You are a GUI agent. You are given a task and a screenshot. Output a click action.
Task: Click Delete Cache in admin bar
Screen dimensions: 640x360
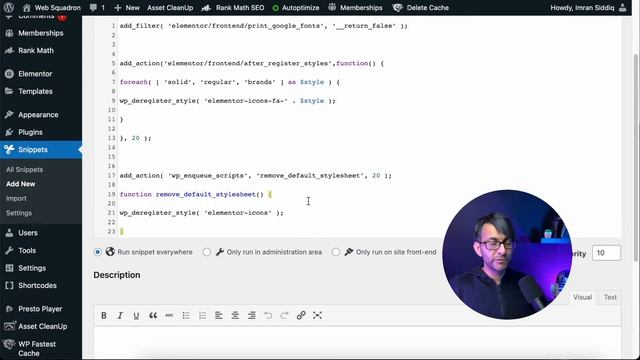click(420, 7)
